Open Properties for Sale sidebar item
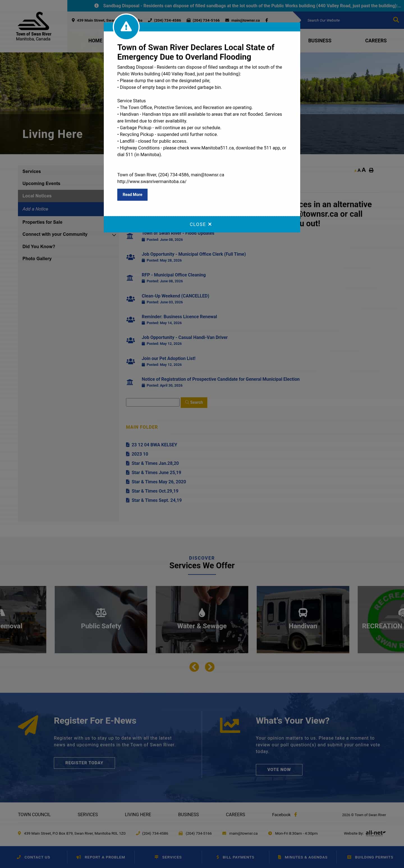Viewport: 404px width, 868px height. tap(42, 222)
